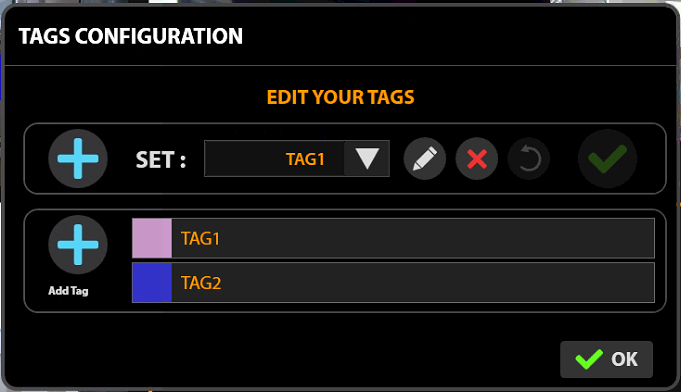Add a new tag set with plus icon

pos(78,158)
